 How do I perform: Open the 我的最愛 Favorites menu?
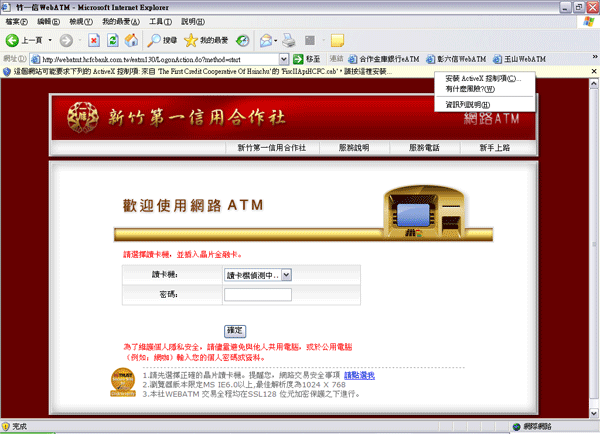(121, 22)
